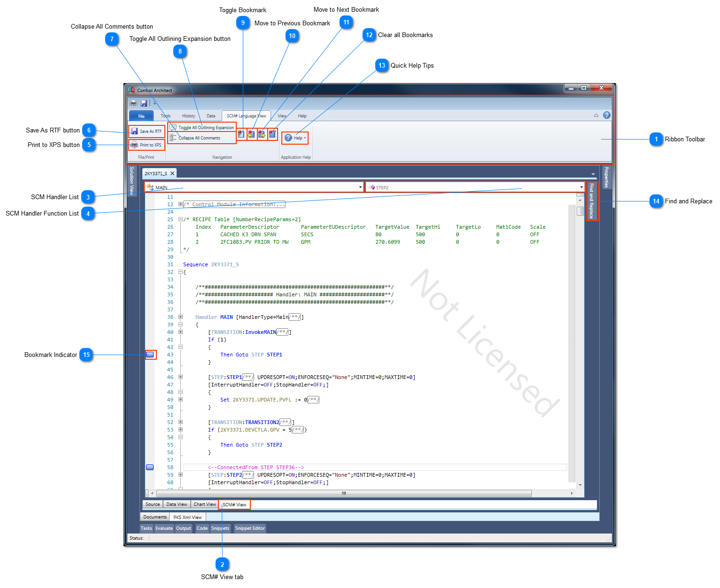This screenshot has width=720, height=588.
Task: Switch to the History ribbon tab
Action: click(188, 116)
